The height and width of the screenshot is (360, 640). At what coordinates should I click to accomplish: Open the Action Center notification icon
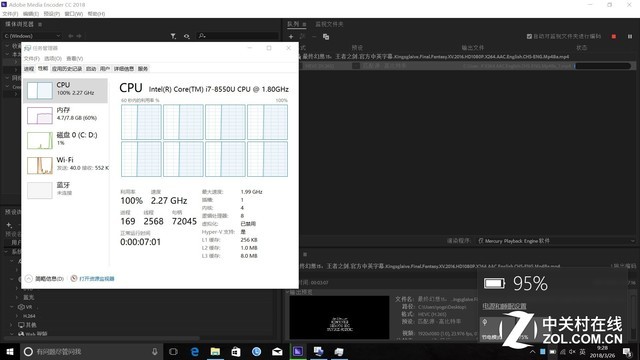point(627,352)
